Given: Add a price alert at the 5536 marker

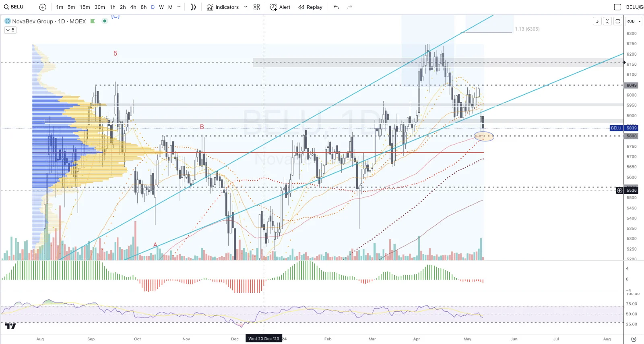Looking at the screenshot, I should 620,191.
